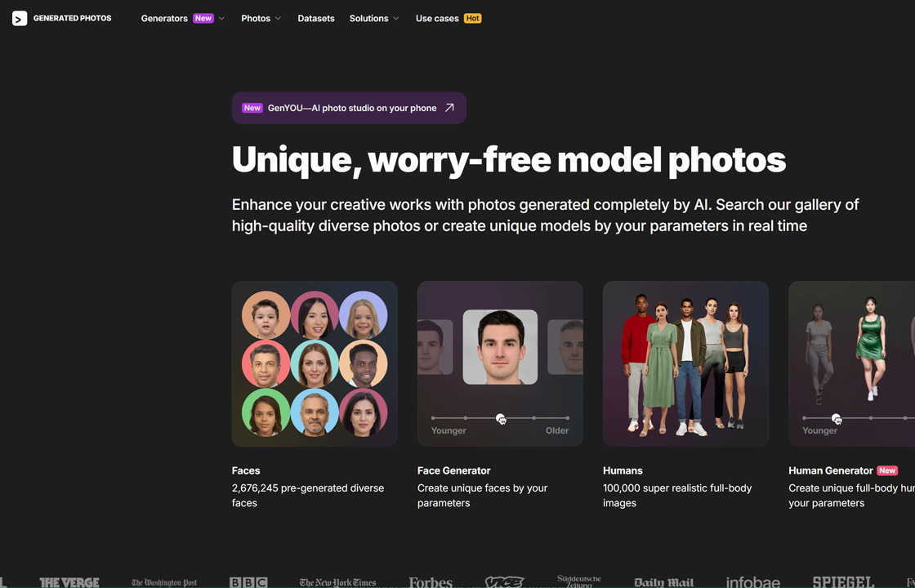Open the Faces card title link
Image resolution: width=915 pixels, height=588 pixels.
tap(246, 470)
